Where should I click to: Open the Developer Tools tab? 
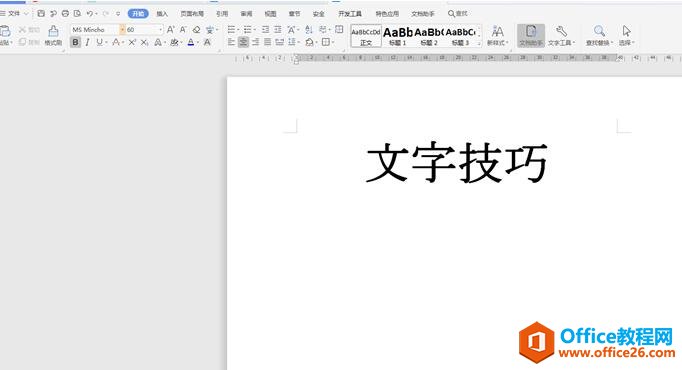(x=350, y=13)
